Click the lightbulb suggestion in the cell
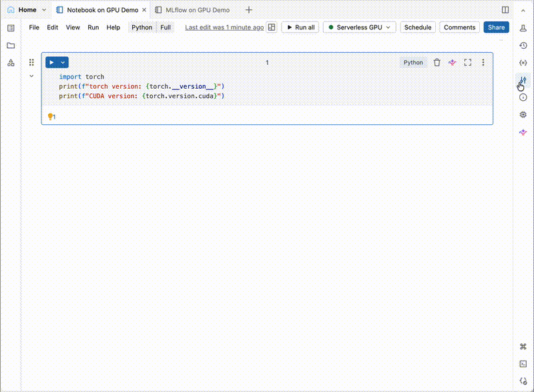The image size is (534, 392). coord(51,117)
